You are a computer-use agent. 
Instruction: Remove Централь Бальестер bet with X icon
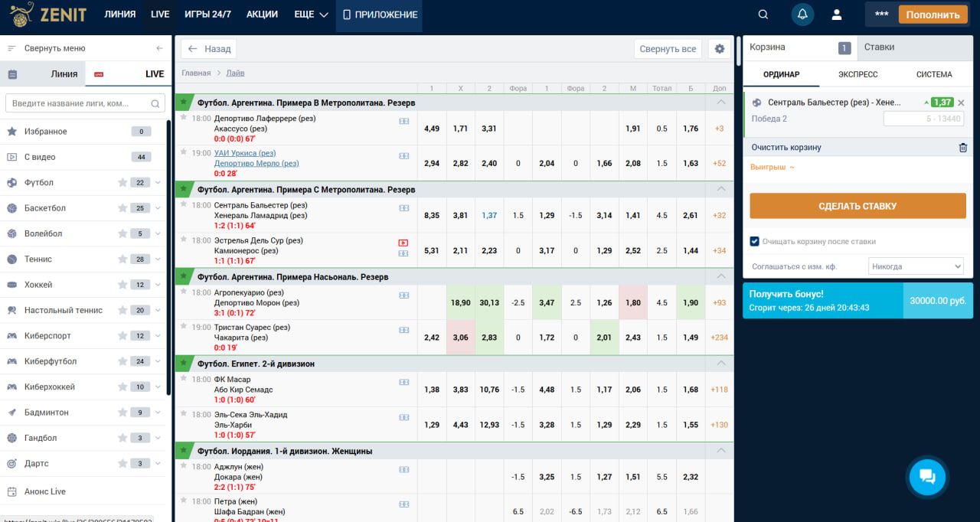[x=962, y=103]
